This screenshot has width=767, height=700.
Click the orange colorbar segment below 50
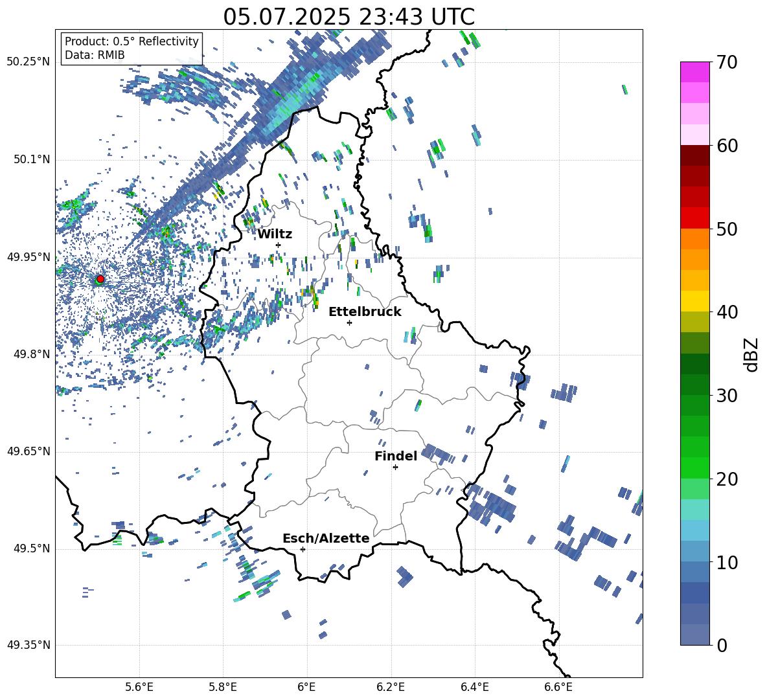pos(694,238)
